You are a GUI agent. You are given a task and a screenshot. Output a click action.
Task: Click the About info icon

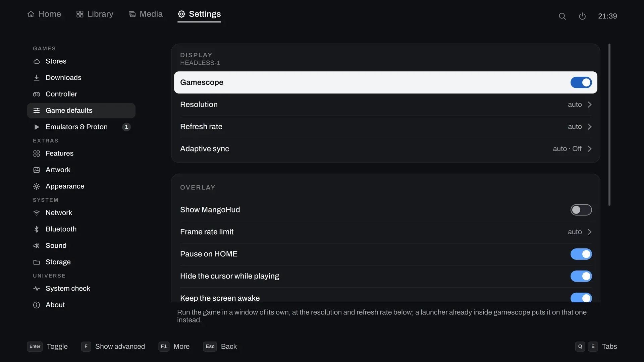37,305
